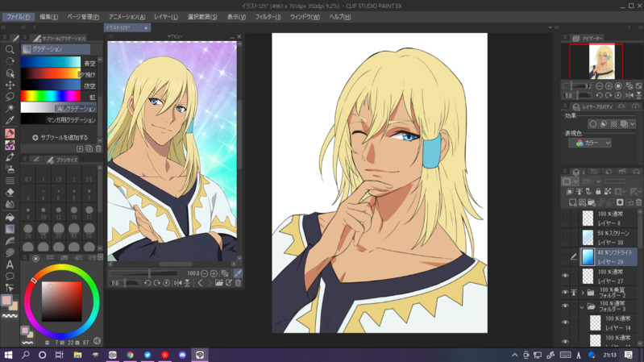The height and width of the screenshot is (362, 644).
Task: Show the hidden レイヤー 30
Action: tap(565, 238)
